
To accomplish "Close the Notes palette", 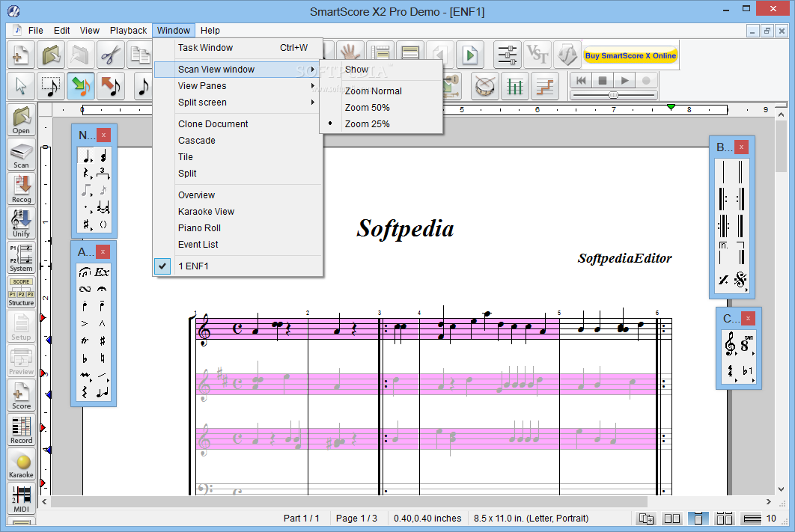I will point(103,135).
